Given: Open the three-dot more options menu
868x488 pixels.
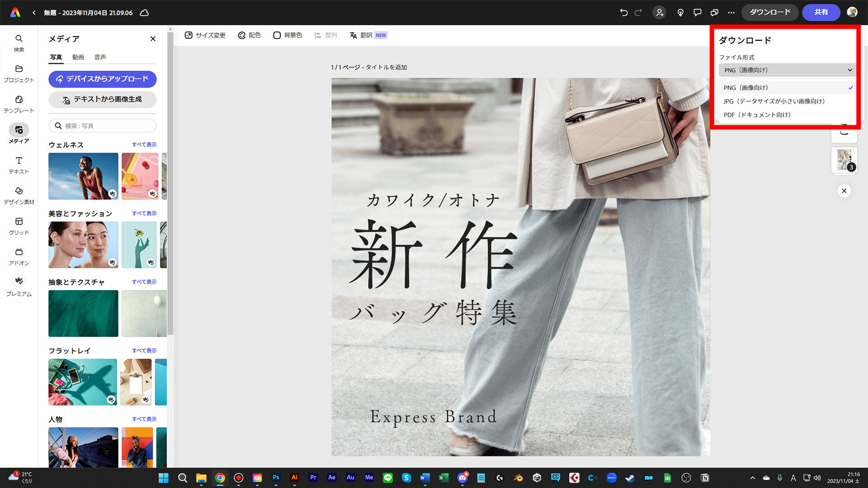Looking at the screenshot, I should pos(731,13).
